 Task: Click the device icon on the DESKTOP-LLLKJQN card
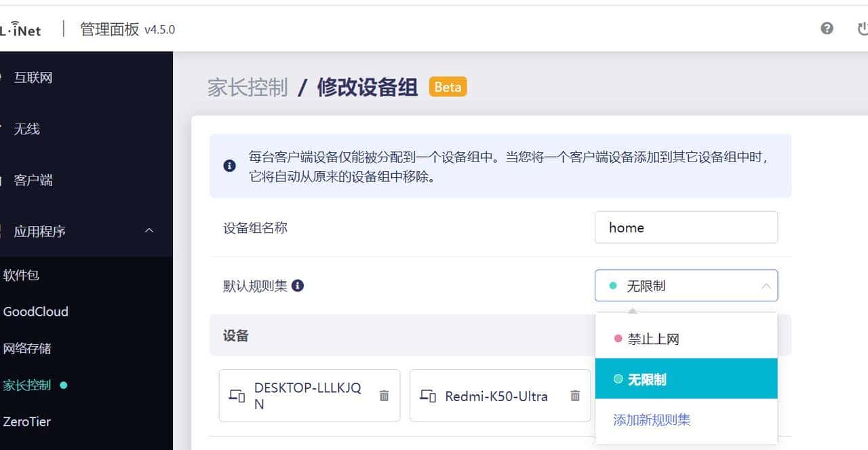(236, 395)
